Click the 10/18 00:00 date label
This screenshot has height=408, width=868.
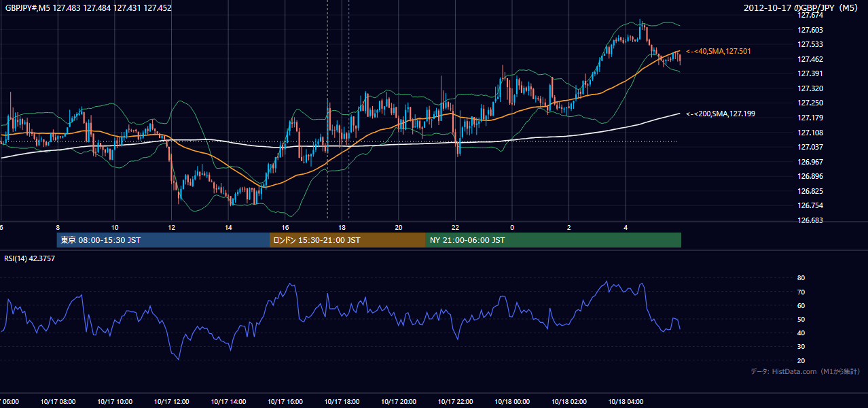(512, 403)
